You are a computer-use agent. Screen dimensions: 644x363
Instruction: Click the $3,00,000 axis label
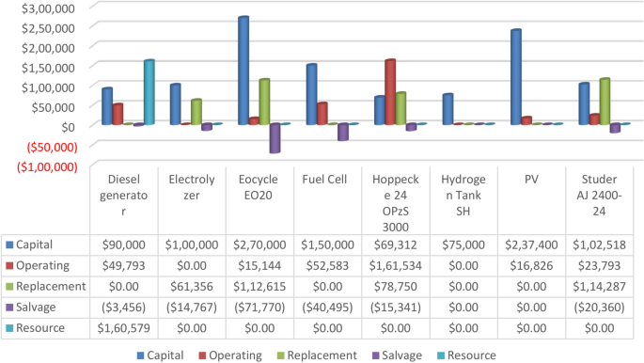click(x=48, y=8)
